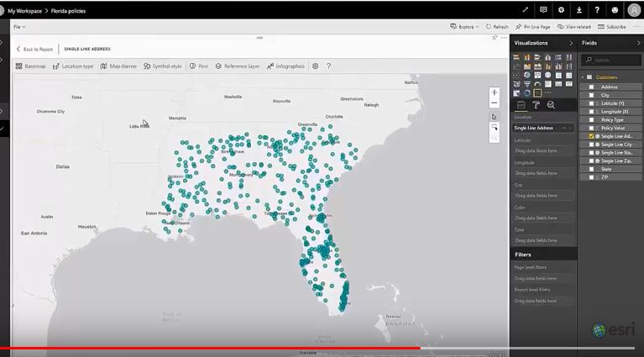Viewport: 644px width, 357px height.
Task: Zoom out on the map with minus
Action: [x=495, y=103]
